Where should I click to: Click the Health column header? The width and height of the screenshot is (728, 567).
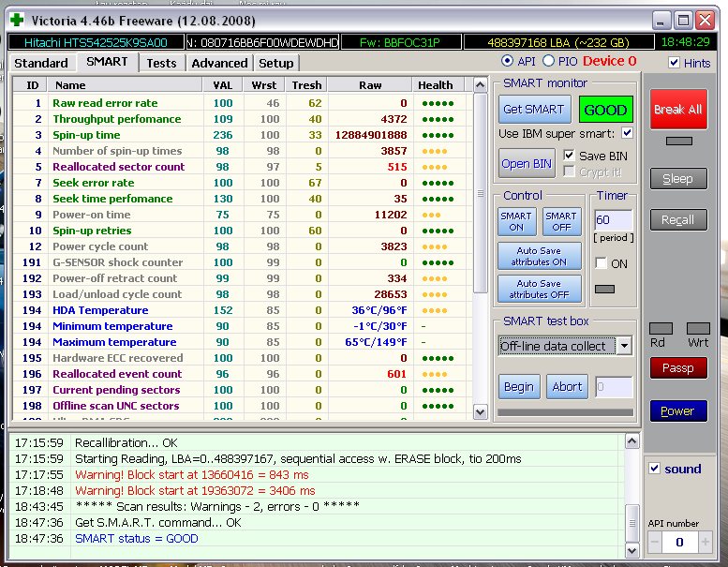(438, 85)
